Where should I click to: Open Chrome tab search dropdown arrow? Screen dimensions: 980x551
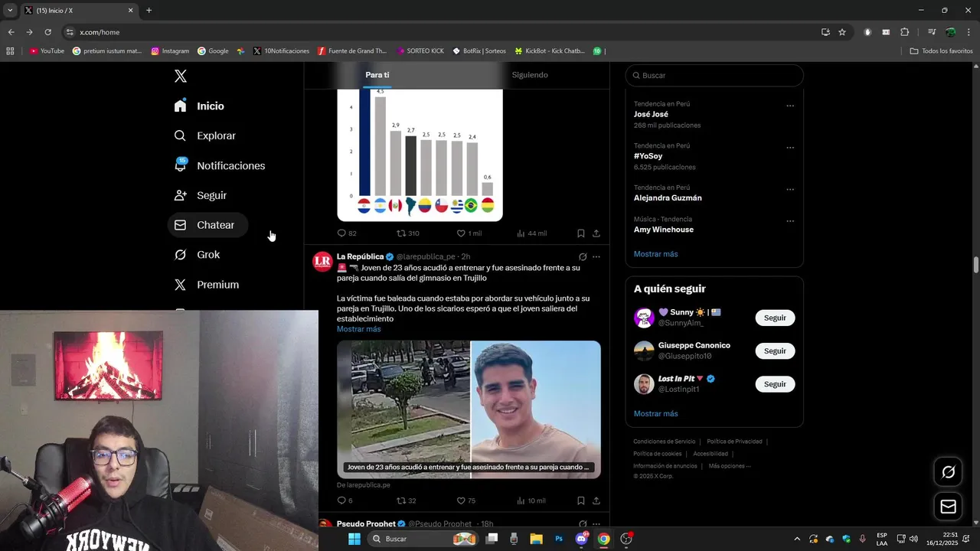[x=10, y=11]
